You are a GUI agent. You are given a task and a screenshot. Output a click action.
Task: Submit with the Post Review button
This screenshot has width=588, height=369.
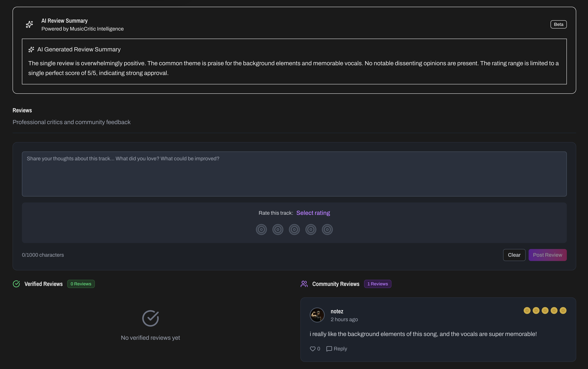[547, 255]
